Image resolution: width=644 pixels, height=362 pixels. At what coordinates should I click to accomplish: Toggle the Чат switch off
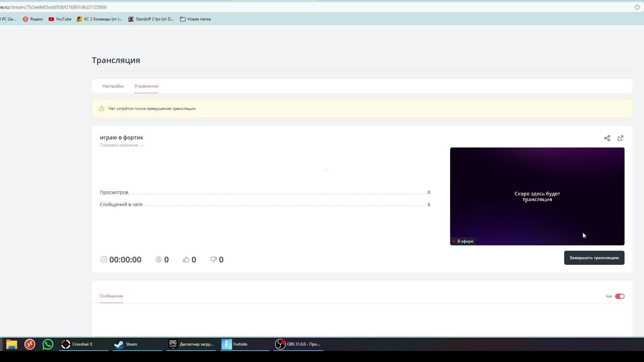pos(620,296)
